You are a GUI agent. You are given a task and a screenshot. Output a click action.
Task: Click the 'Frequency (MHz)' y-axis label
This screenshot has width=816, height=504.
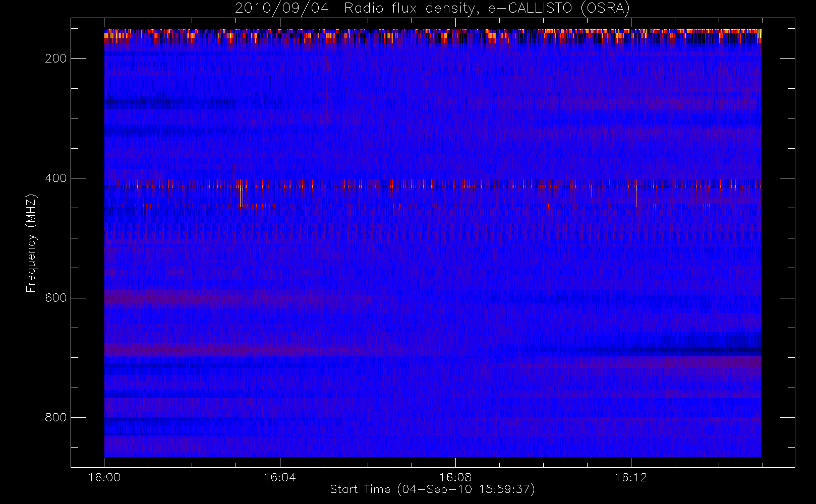coord(31,243)
